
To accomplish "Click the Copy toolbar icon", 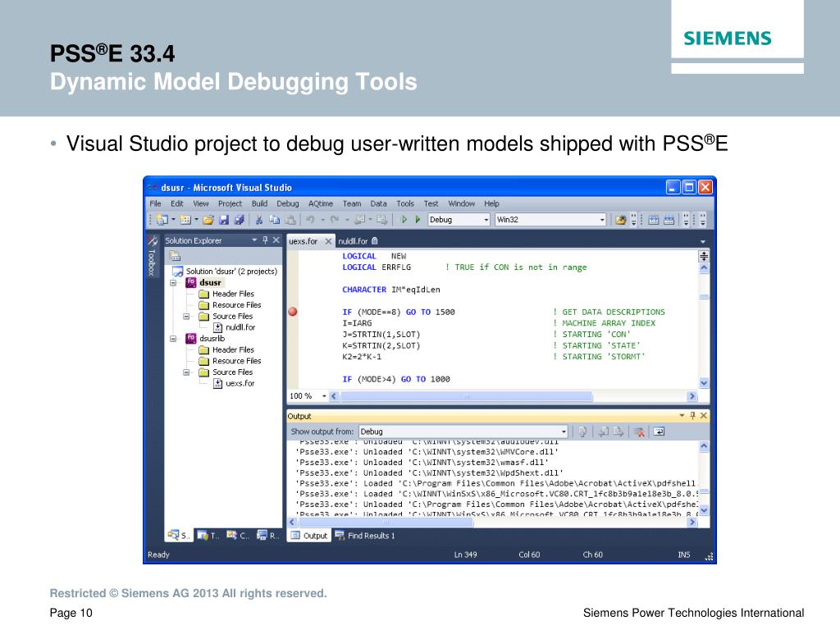I will tap(274, 220).
